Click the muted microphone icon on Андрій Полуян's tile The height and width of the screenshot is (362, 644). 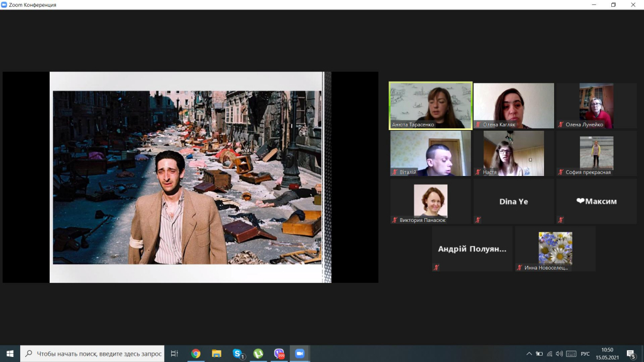436,268
